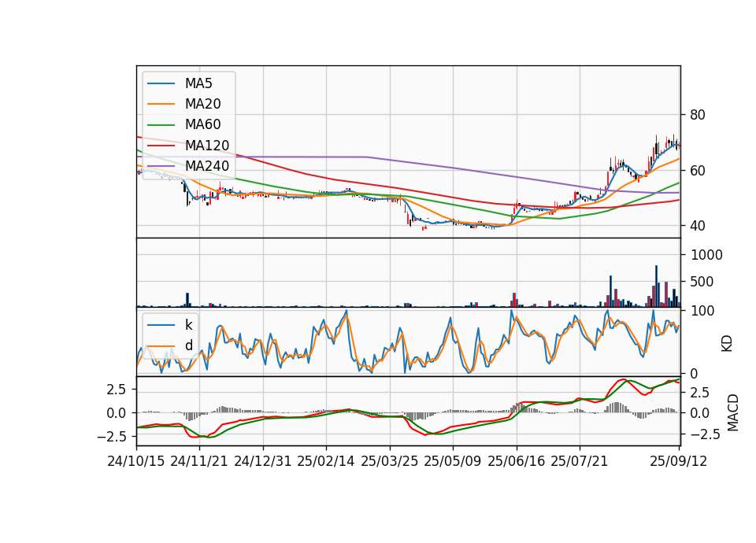
Task: Click the MA60 legend label
Action: point(202,125)
